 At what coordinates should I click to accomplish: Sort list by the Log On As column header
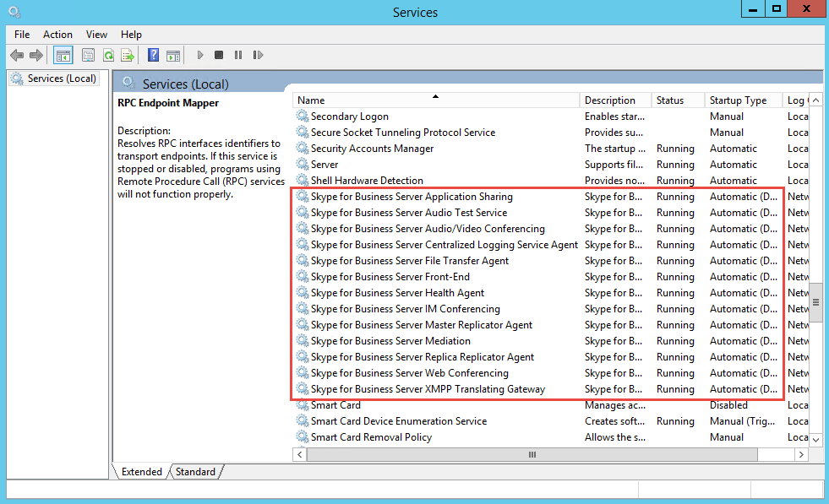point(796,100)
